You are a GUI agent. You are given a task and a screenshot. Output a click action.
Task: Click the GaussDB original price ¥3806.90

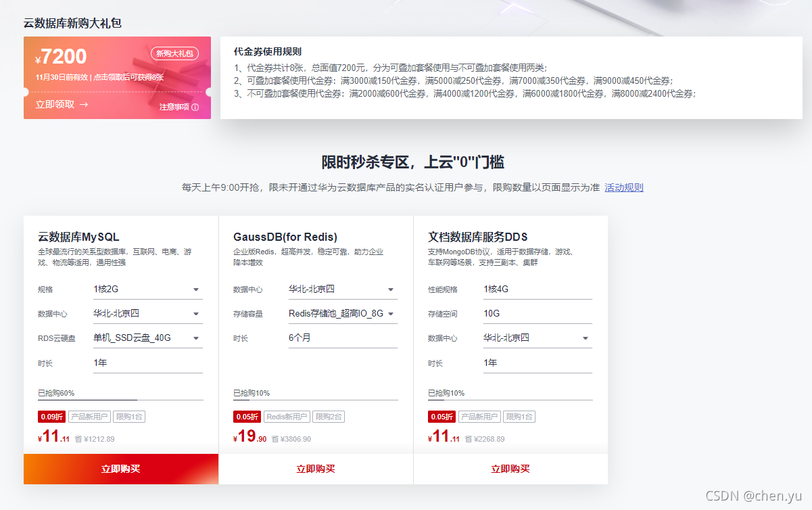296,439
